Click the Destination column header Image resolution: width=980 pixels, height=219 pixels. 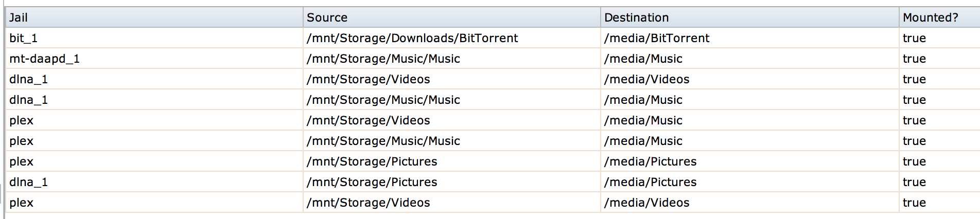point(636,17)
